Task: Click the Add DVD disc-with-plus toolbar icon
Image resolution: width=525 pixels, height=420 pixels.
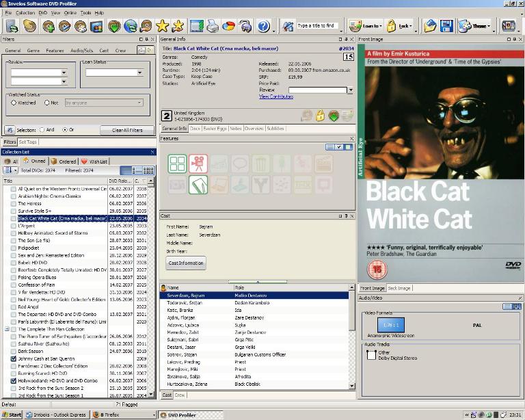Action: click(x=49, y=26)
